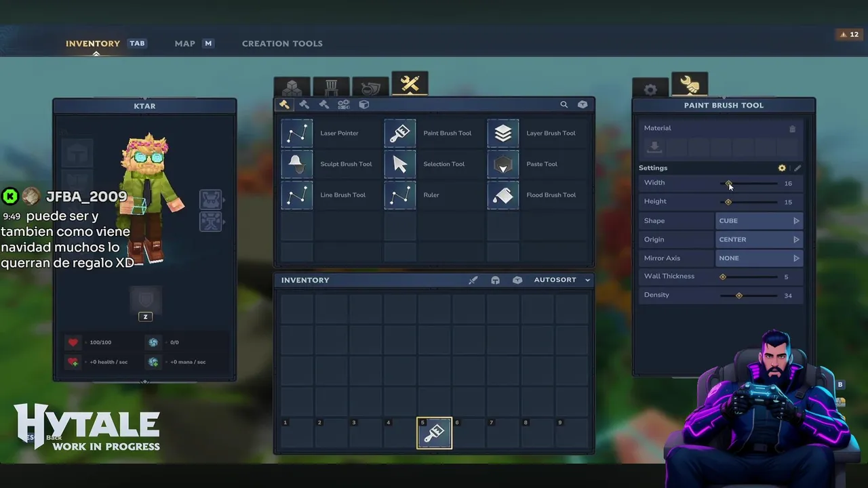
Task: Select the Flood Brush Tool icon
Action: click(x=503, y=195)
